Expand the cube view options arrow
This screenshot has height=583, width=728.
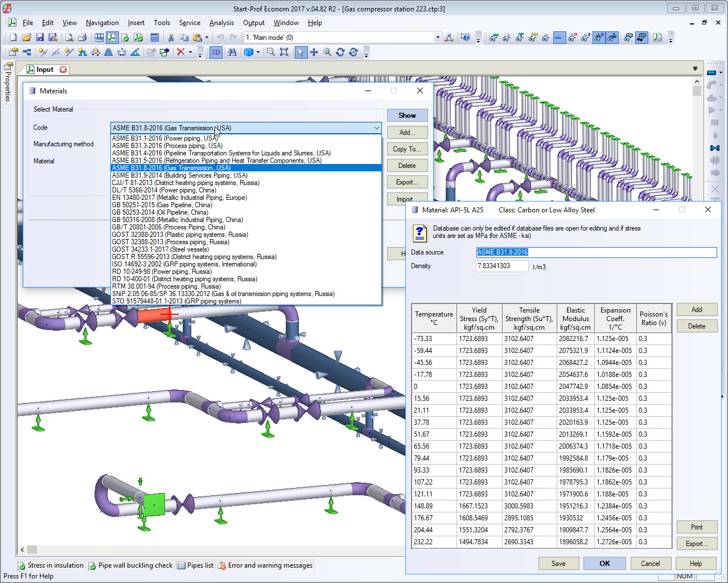(258, 52)
